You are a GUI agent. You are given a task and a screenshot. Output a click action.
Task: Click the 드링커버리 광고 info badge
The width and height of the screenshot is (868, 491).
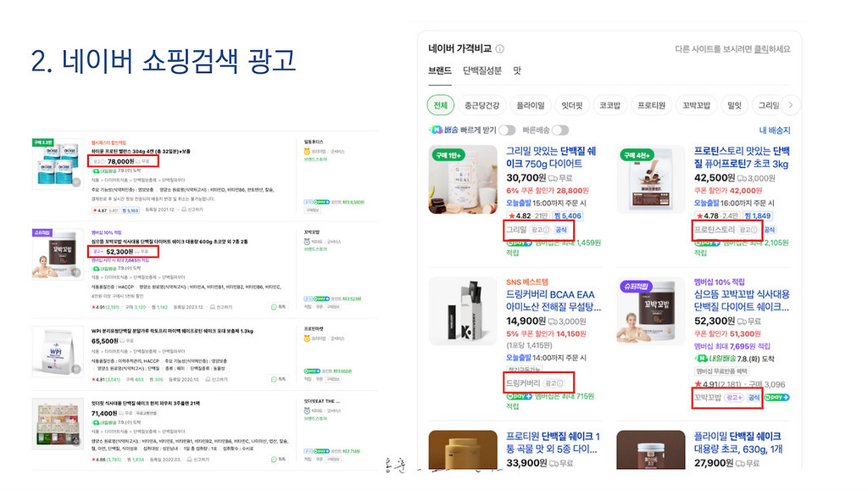point(554,383)
